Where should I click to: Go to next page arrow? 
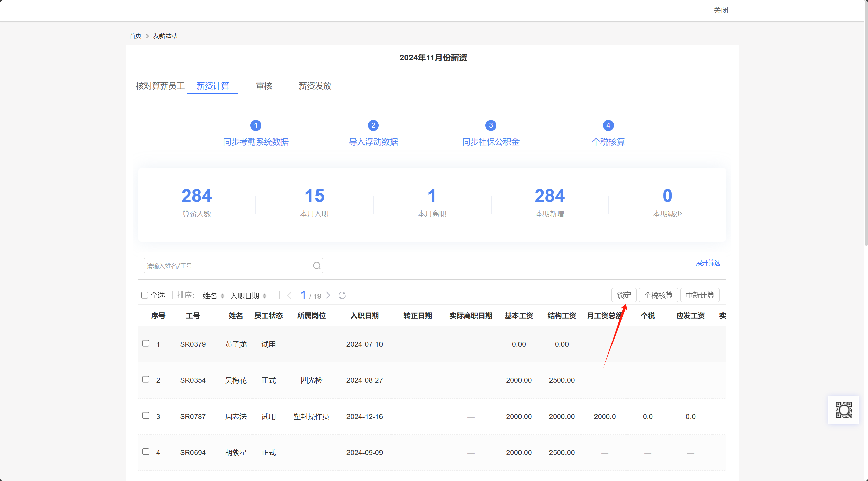pos(328,295)
